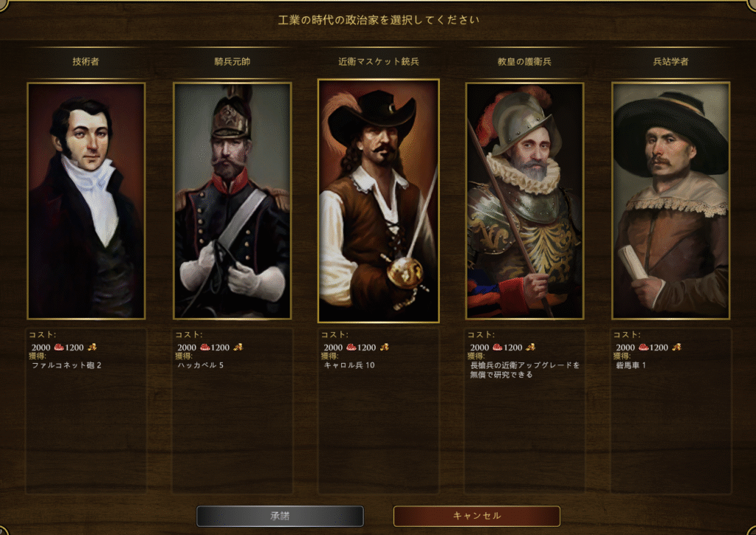
Task: Click food cost icon under 技術者
Action: (58, 347)
